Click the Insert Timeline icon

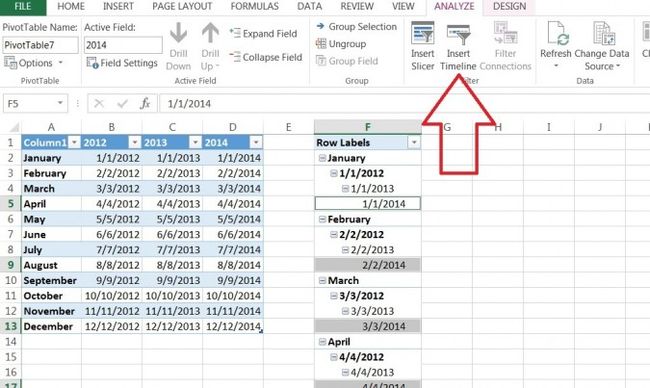tap(458, 34)
